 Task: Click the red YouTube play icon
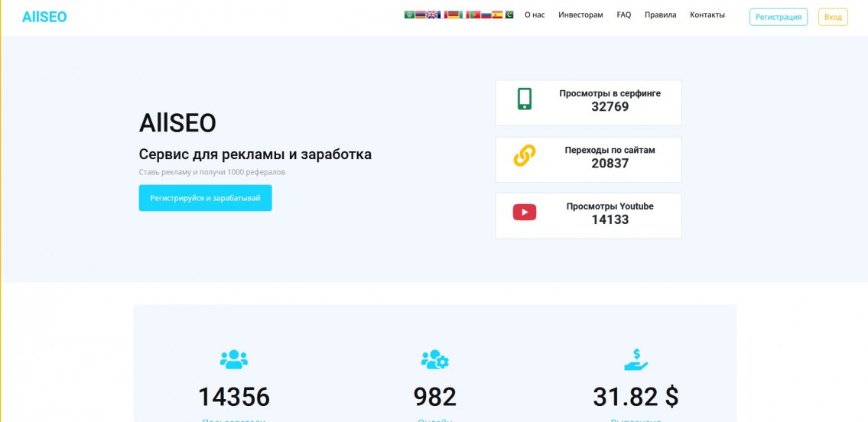coord(524,212)
